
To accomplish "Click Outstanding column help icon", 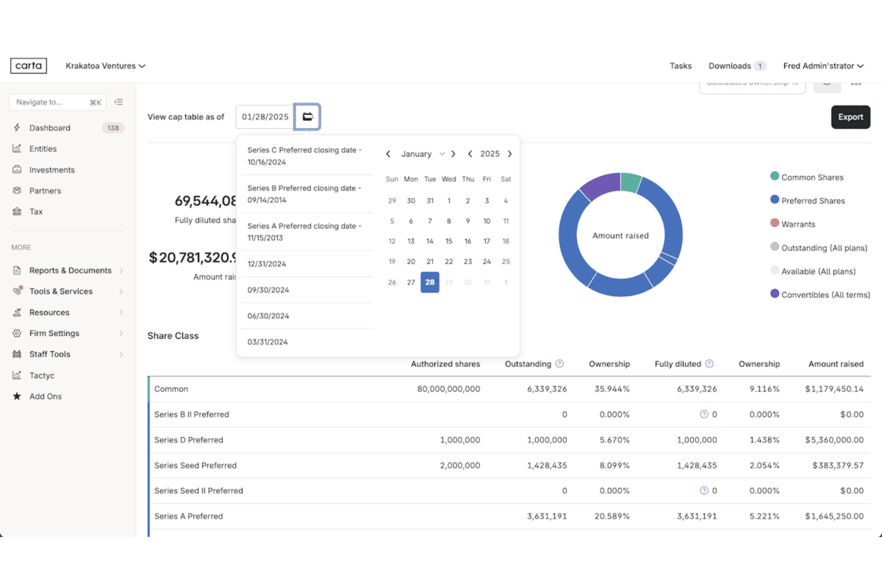I will pyautogui.click(x=560, y=363).
